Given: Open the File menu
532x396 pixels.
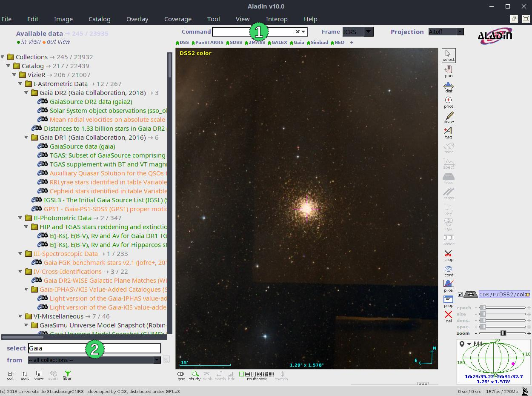Looking at the screenshot, I should click(6, 19).
